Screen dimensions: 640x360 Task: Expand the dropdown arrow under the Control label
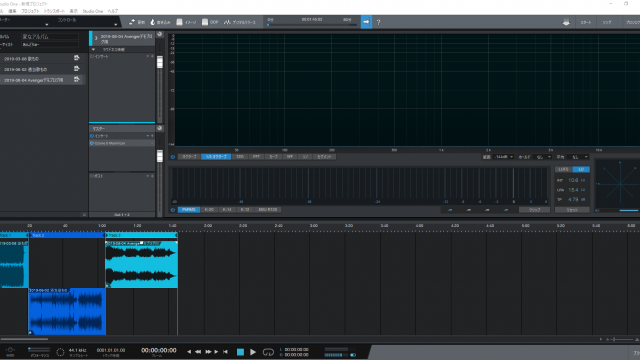pyautogui.click(x=116, y=25)
